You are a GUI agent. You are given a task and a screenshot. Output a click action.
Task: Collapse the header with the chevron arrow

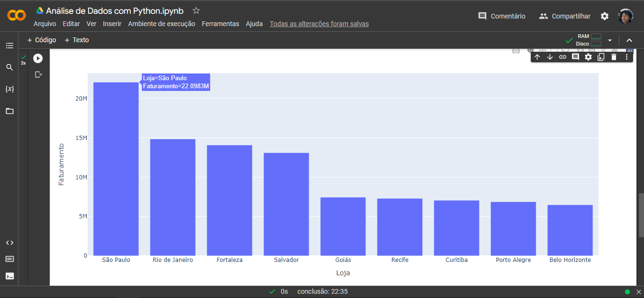629,40
